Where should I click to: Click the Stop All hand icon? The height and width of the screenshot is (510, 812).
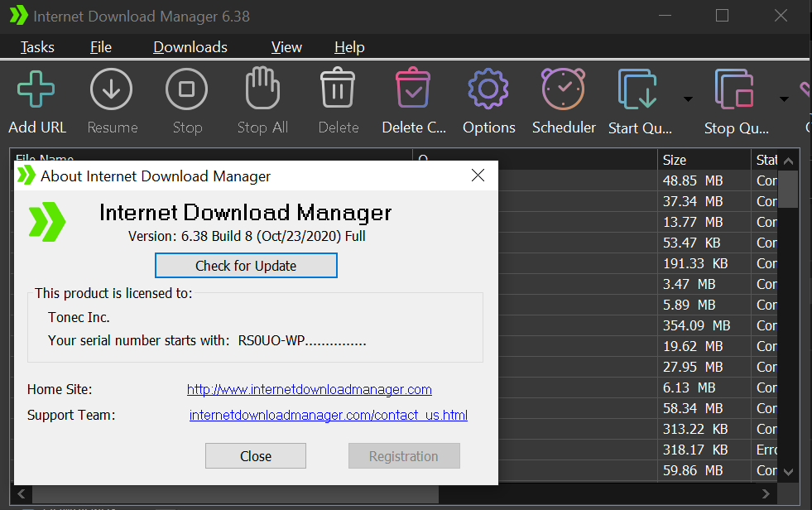click(x=262, y=88)
